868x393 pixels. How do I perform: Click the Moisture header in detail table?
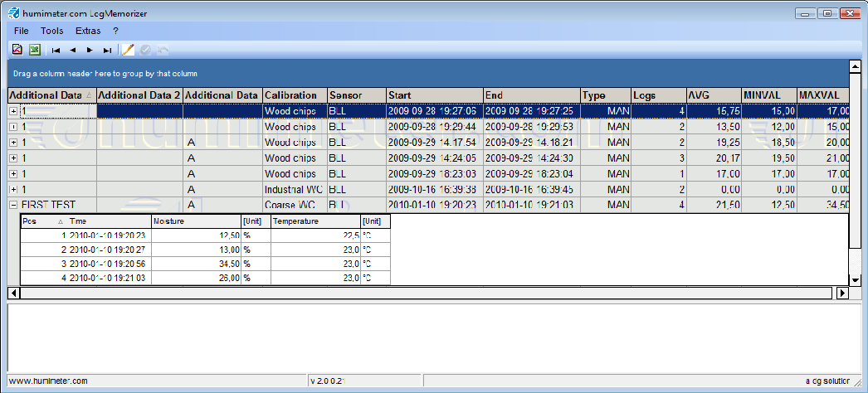pyautogui.click(x=196, y=221)
